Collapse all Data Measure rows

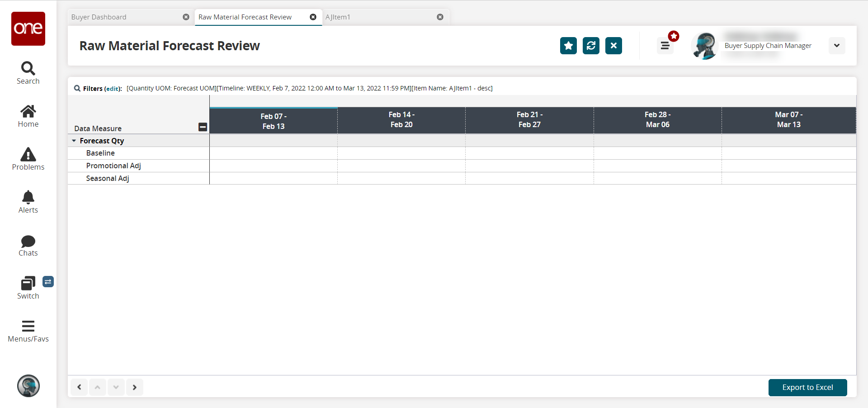coord(203,127)
